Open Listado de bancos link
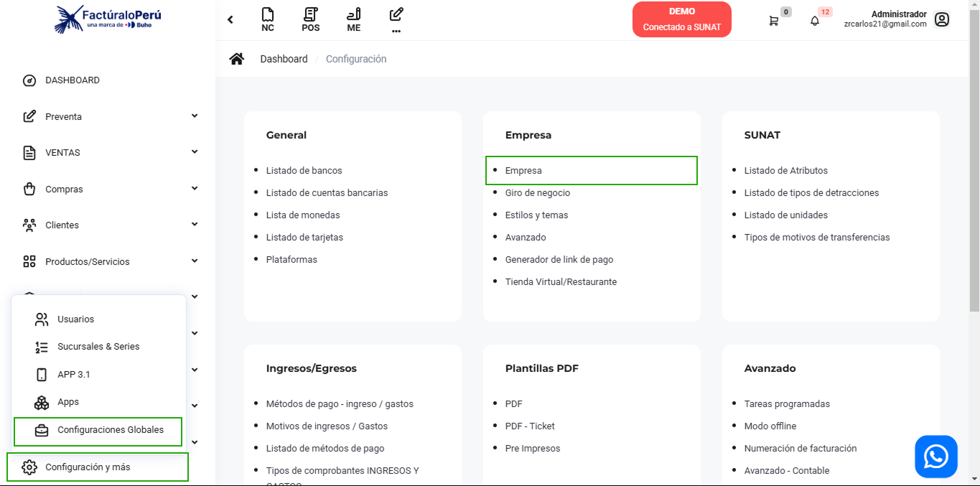This screenshot has height=486, width=980. pyautogui.click(x=304, y=171)
